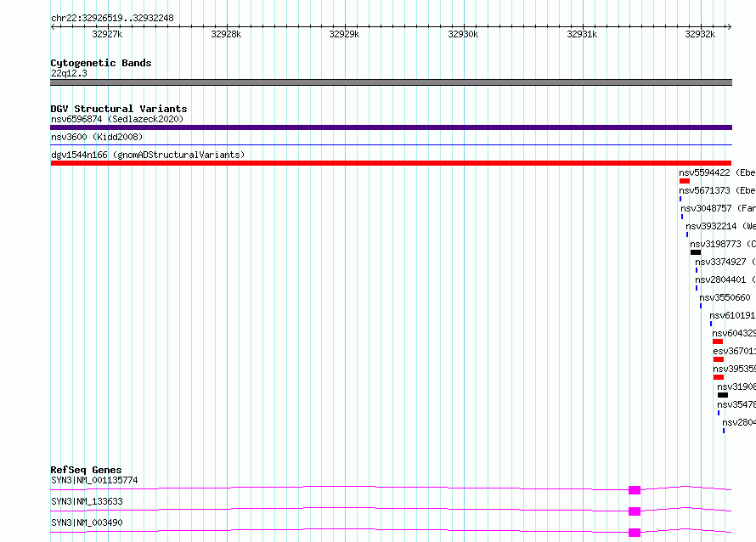Select the chr22:32926519..32932248 region text
Image resolution: width=756 pixels, height=542 pixels.
click(x=112, y=19)
